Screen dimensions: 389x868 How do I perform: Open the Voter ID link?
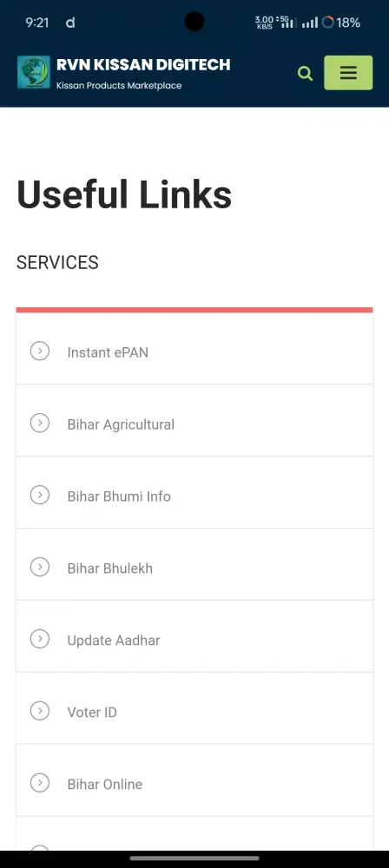(x=92, y=713)
